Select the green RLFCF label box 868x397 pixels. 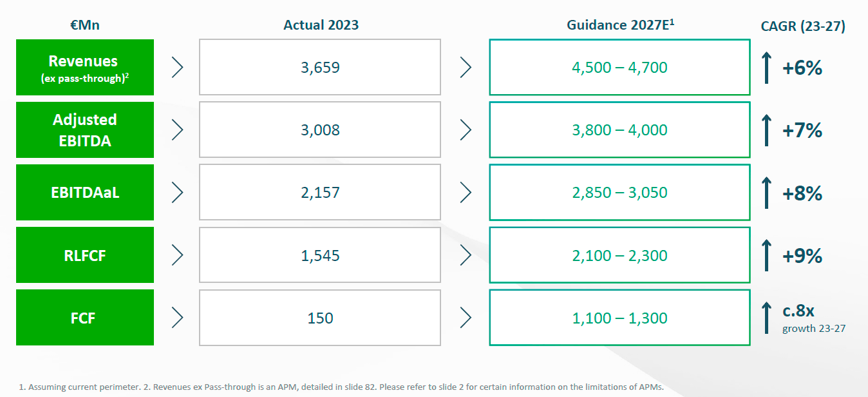click(x=85, y=255)
